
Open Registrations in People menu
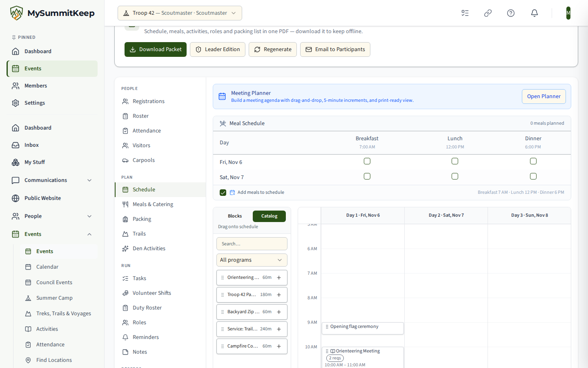click(x=160, y=101)
